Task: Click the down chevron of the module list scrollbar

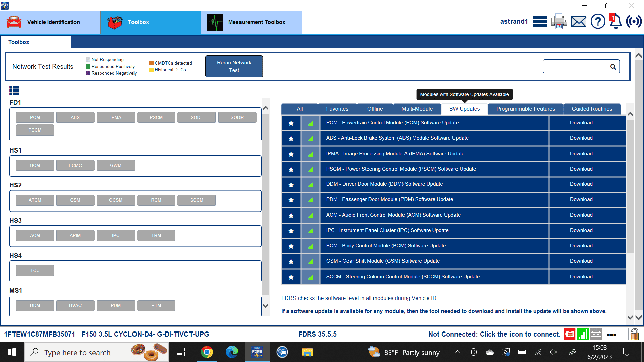Action: (x=266, y=305)
